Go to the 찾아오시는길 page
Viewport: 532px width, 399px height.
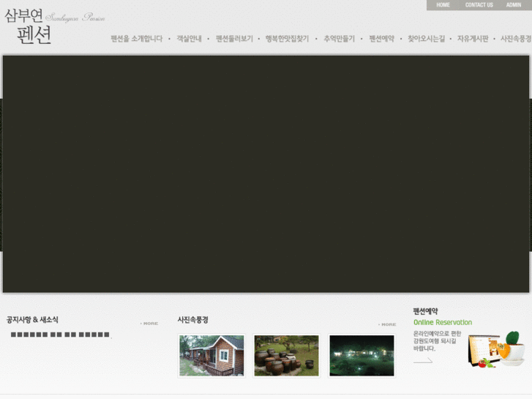pyautogui.click(x=426, y=39)
